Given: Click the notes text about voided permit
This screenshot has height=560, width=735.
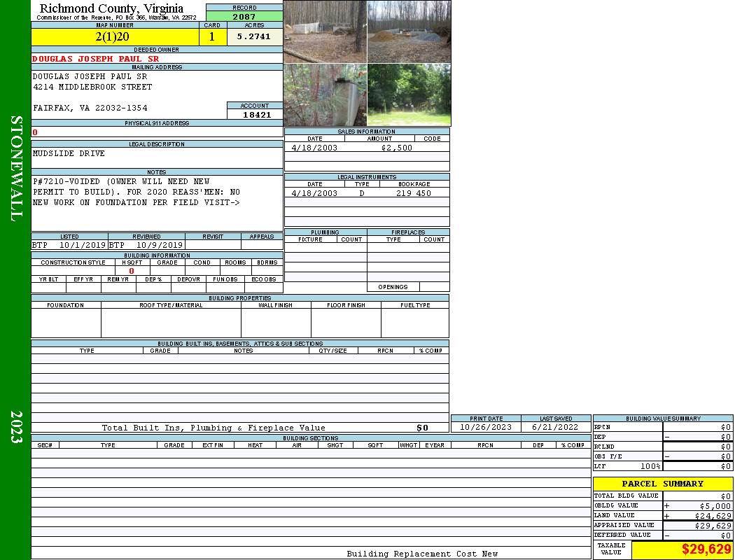Looking at the screenshot, I should (136, 192).
